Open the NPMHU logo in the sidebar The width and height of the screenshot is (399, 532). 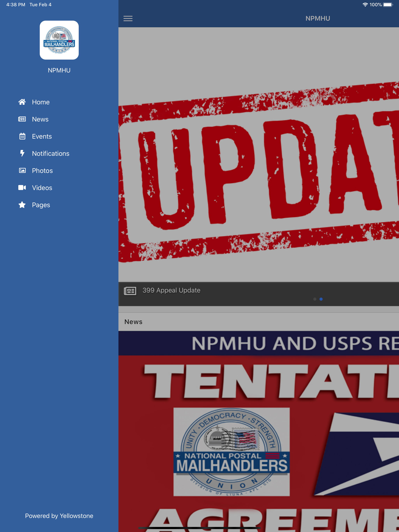(59, 40)
